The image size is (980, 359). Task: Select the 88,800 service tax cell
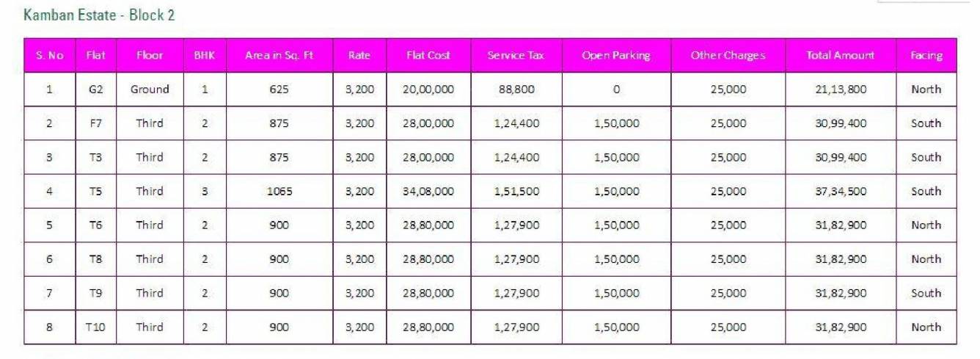coord(516,90)
